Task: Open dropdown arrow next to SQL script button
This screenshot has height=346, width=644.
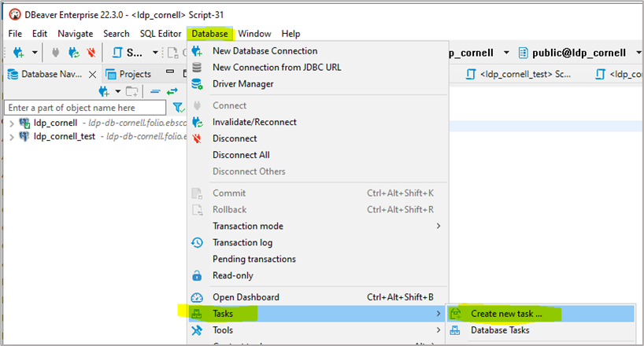Action: pos(155,53)
